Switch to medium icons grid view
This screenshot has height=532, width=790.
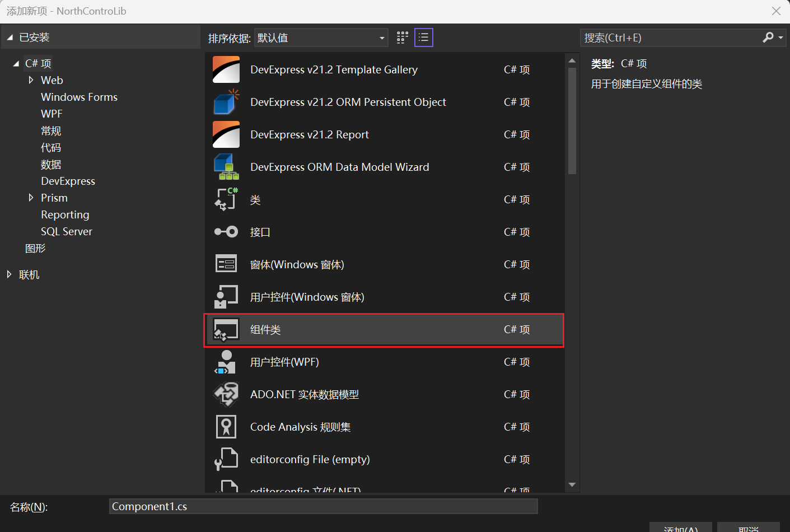click(403, 38)
